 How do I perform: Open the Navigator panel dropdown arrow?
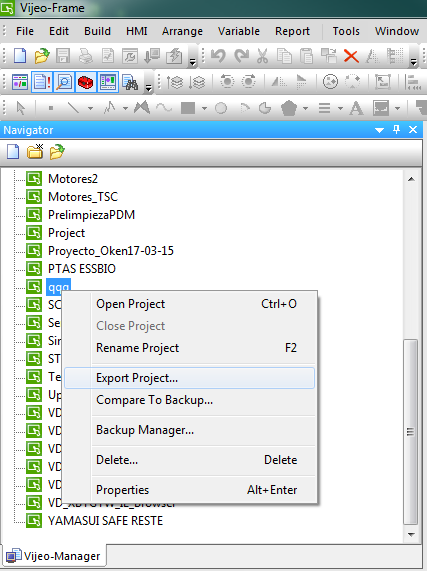(379, 130)
